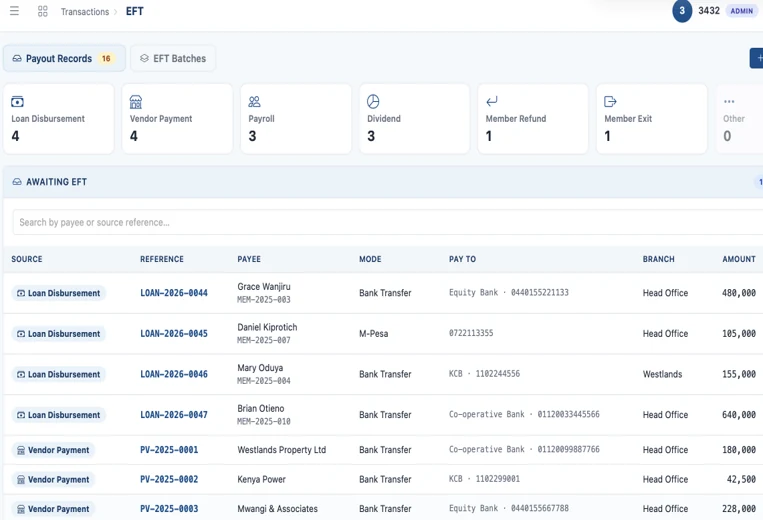
Task: Sort by BRANCH column header
Action: [658, 259]
